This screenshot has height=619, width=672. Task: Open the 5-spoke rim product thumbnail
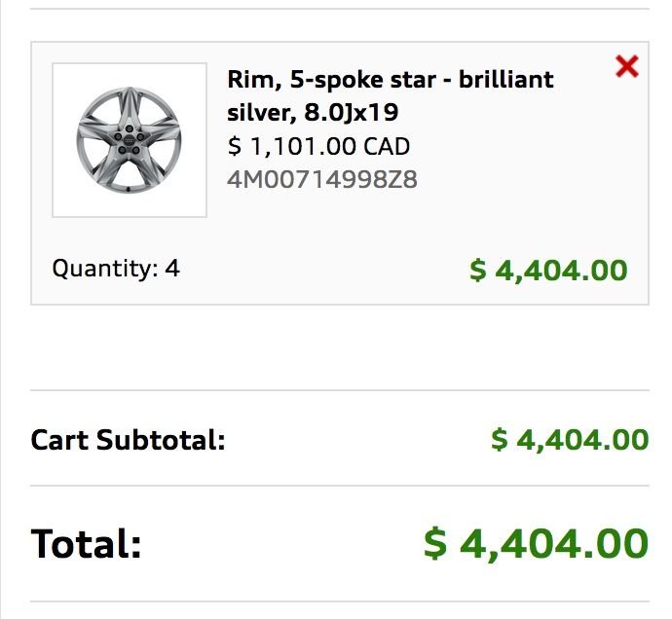129,140
